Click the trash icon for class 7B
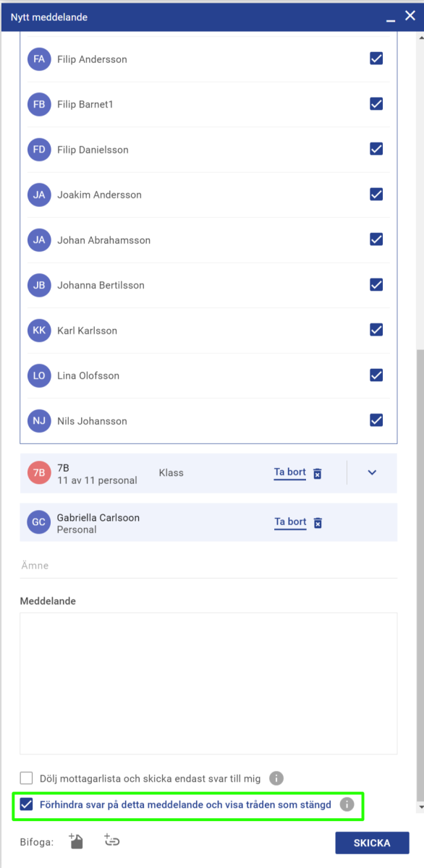The height and width of the screenshot is (868, 424). [x=317, y=473]
